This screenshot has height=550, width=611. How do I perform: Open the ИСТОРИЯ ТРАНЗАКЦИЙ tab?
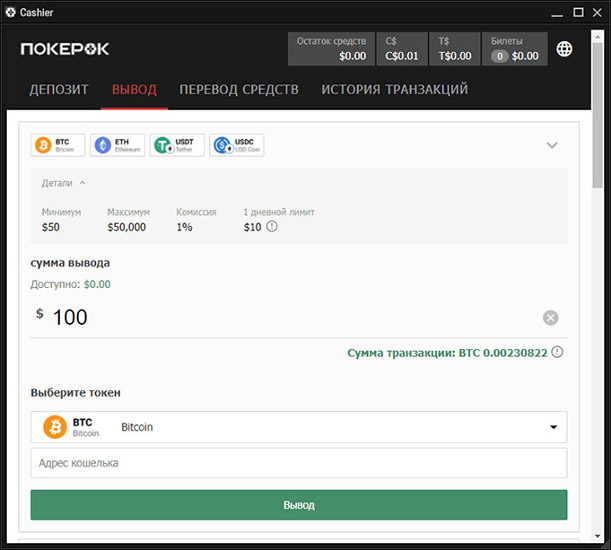click(x=394, y=90)
